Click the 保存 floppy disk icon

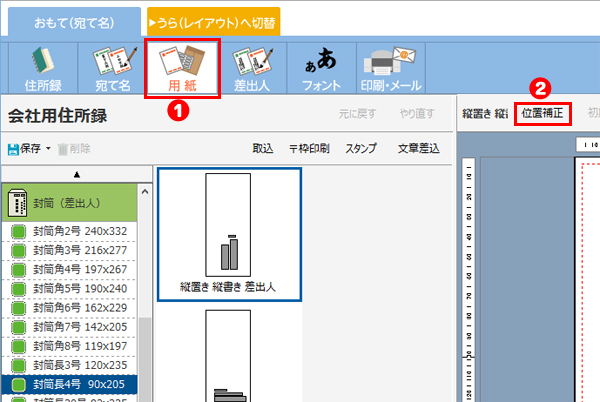(x=13, y=149)
